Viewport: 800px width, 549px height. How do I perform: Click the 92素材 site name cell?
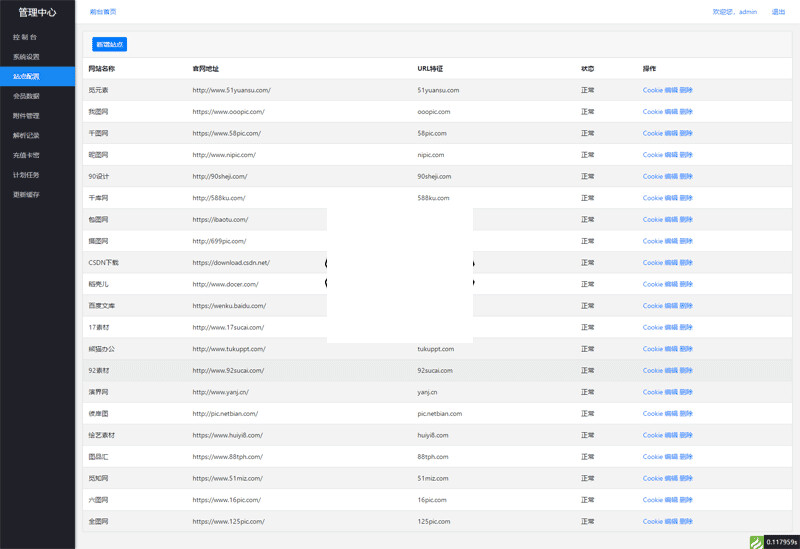pyautogui.click(x=98, y=370)
